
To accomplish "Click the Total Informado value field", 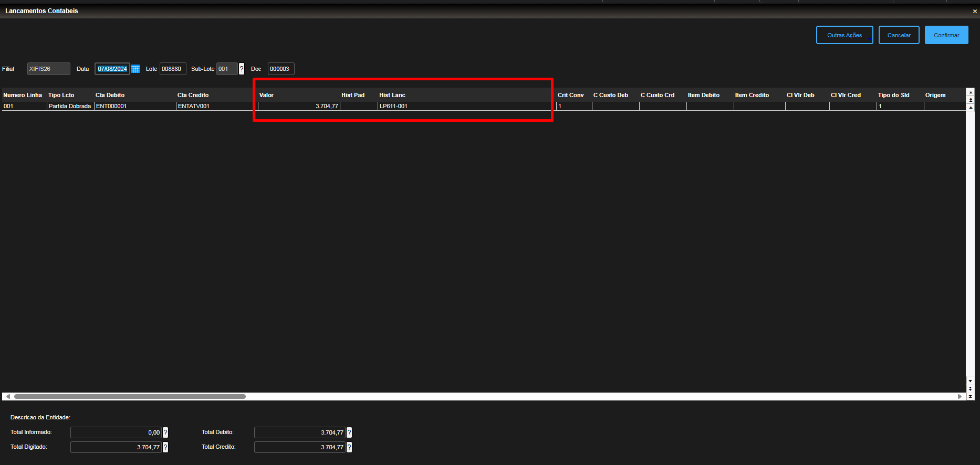I will pos(116,432).
